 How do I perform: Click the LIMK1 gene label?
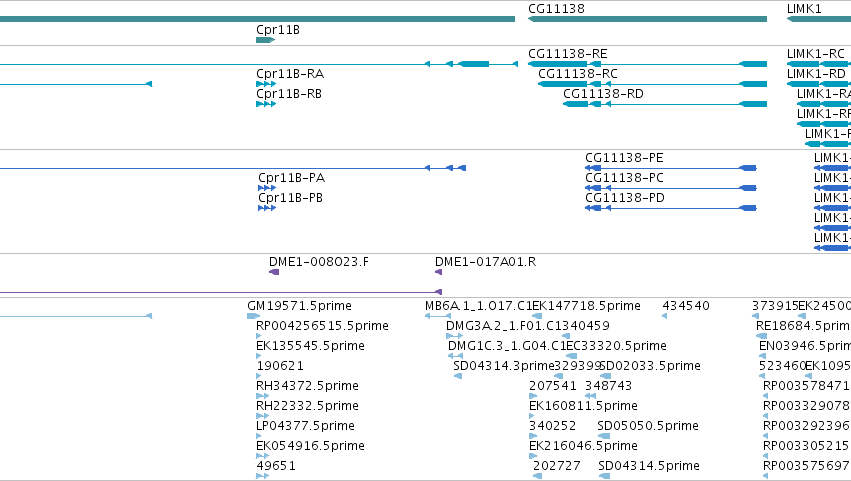coord(804,9)
